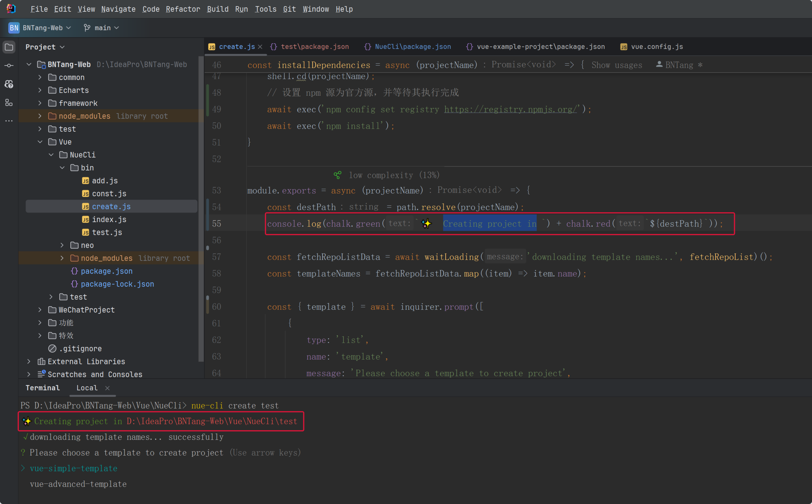Open the AI assistant sidebar icon
This screenshot has width=812, height=504.
[9, 84]
